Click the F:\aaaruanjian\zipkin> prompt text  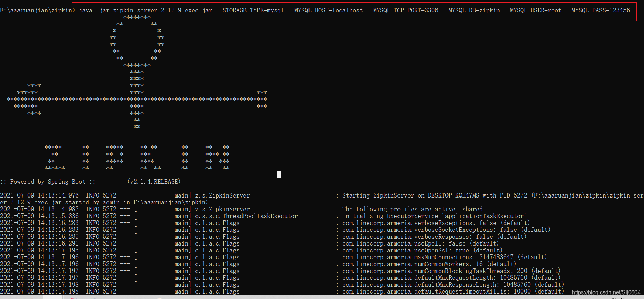coord(38,10)
